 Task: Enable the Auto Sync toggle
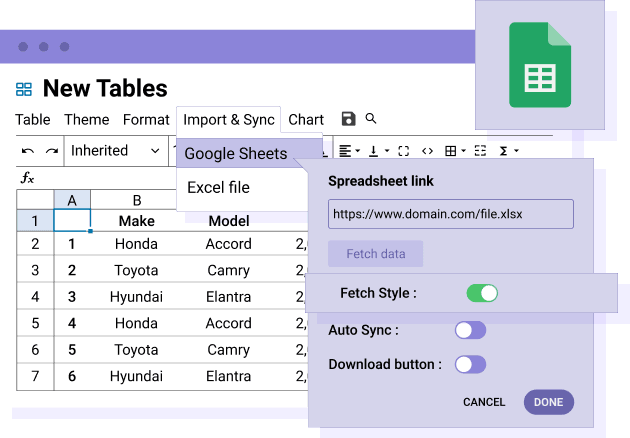(x=470, y=330)
